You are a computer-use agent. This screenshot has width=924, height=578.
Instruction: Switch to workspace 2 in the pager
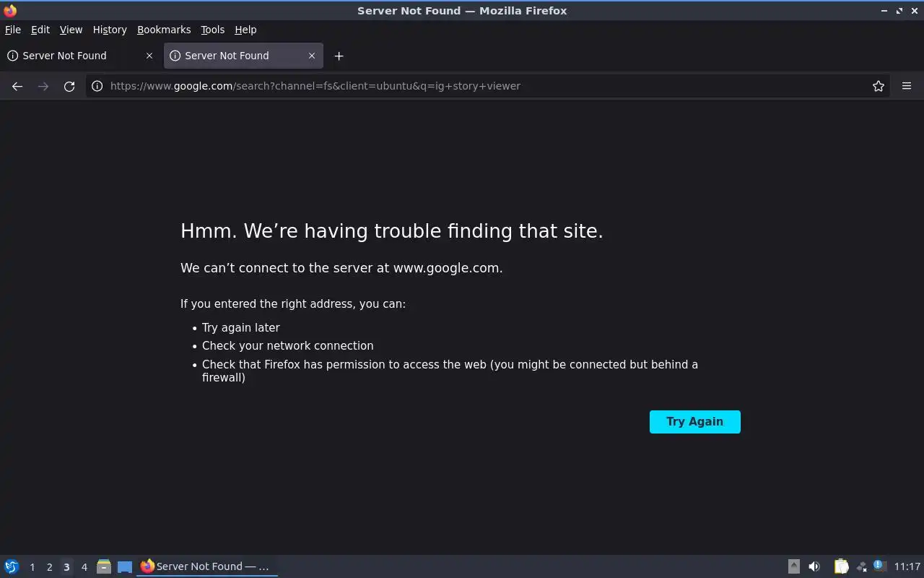(x=50, y=567)
